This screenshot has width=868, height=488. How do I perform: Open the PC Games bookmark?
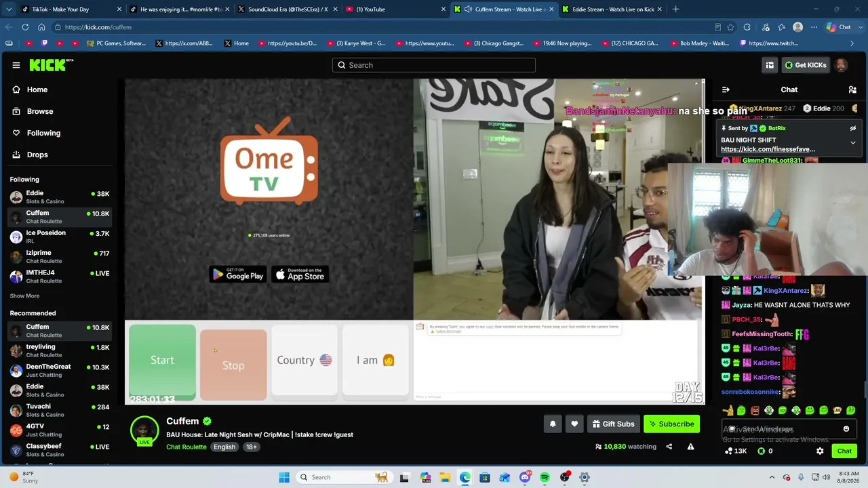[116, 43]
